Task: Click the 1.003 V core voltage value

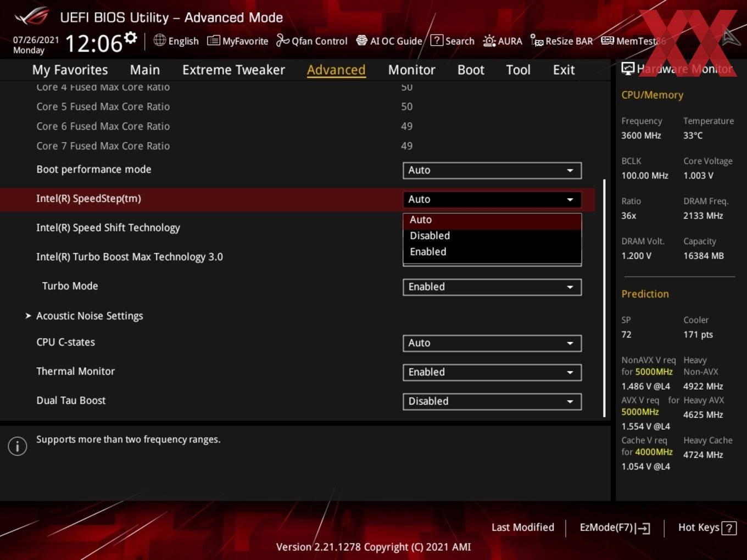Action: (x=698, y=176)
